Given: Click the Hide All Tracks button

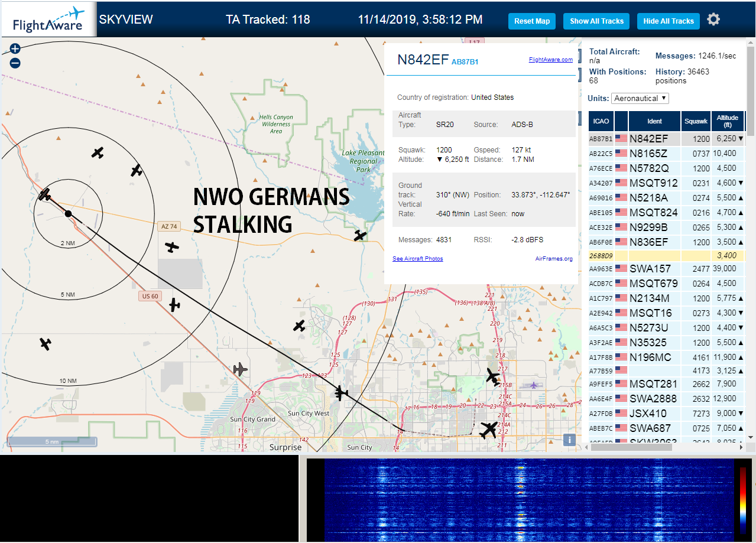Looking at the screenshot, I should [x=669, y=21].
